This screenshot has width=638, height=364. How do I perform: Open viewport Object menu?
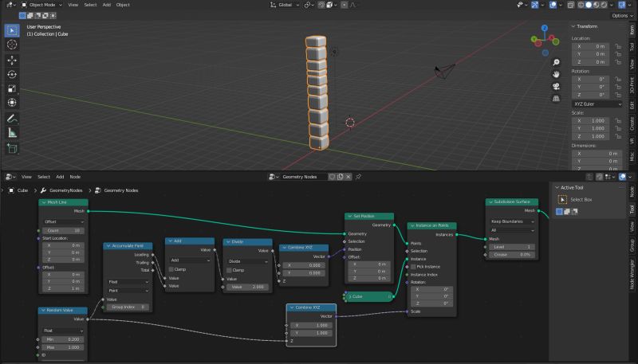123,5
